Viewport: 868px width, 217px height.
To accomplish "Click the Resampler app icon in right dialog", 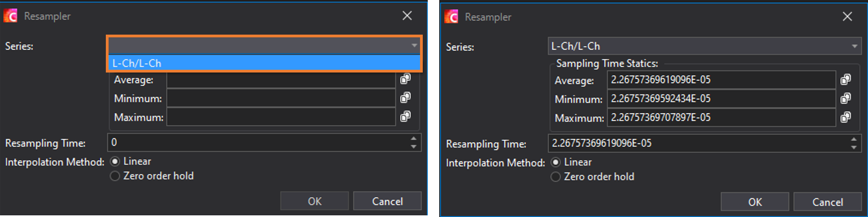I will click(451, 16).
